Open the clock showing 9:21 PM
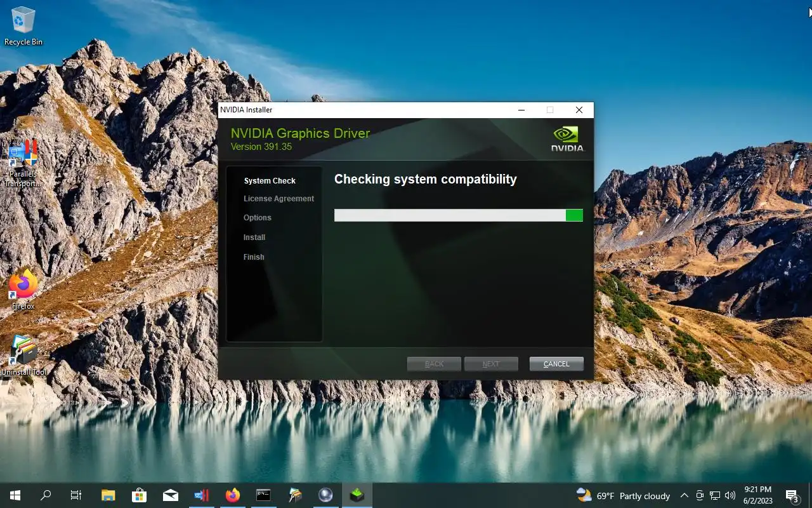Viewport: 812px width, 508px height. [757, 495]
